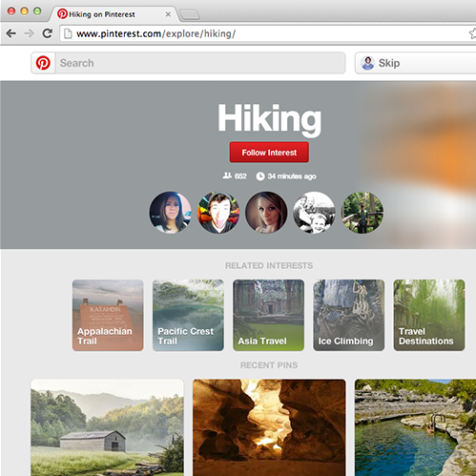Open the black and white follower avatar
This screenshot has width=476, height=476.
314,212
